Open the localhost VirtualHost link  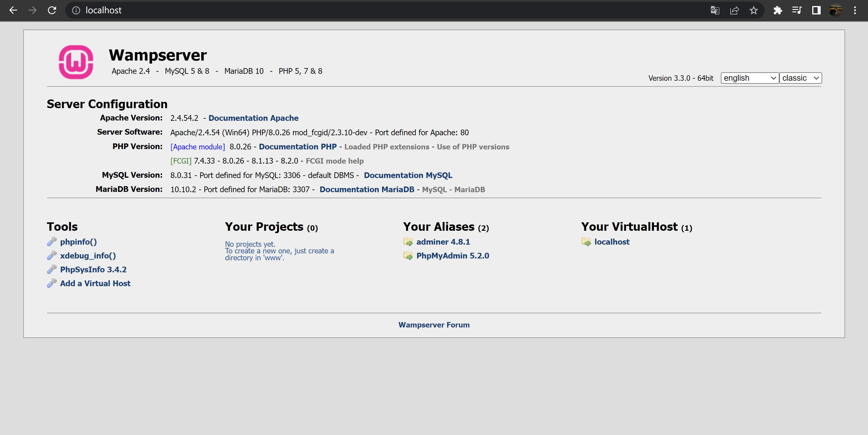pos(612,242)
